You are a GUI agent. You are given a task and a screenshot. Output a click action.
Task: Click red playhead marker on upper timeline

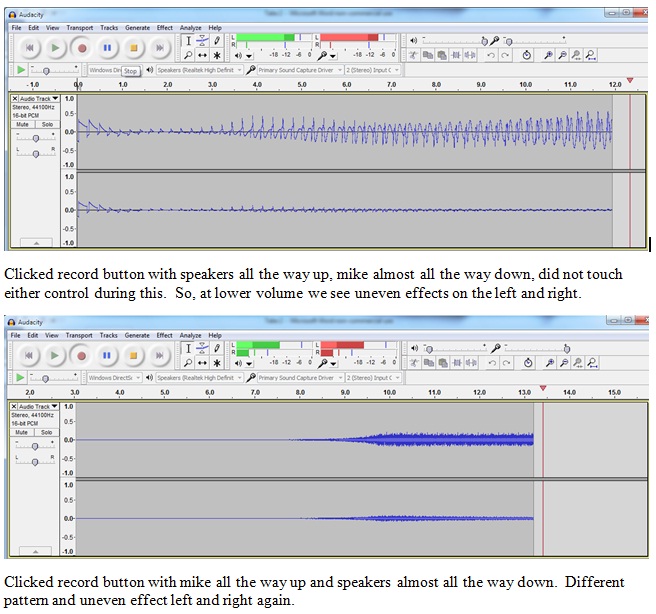pos(630,80)
